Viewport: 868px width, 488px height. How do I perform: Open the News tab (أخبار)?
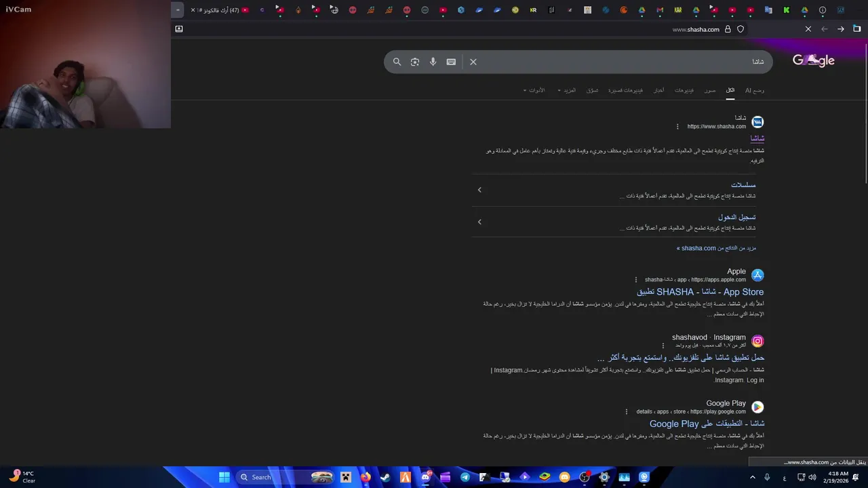click(x=659, y=90)
